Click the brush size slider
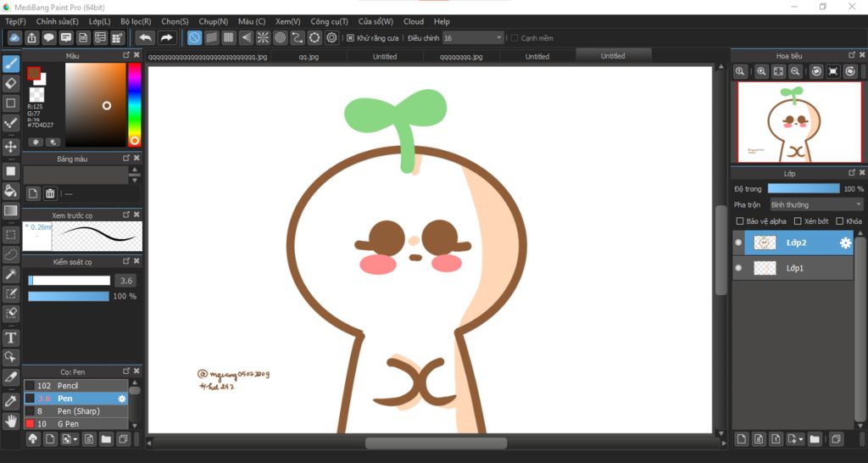The image size is (868, 463). click(70, 281)
